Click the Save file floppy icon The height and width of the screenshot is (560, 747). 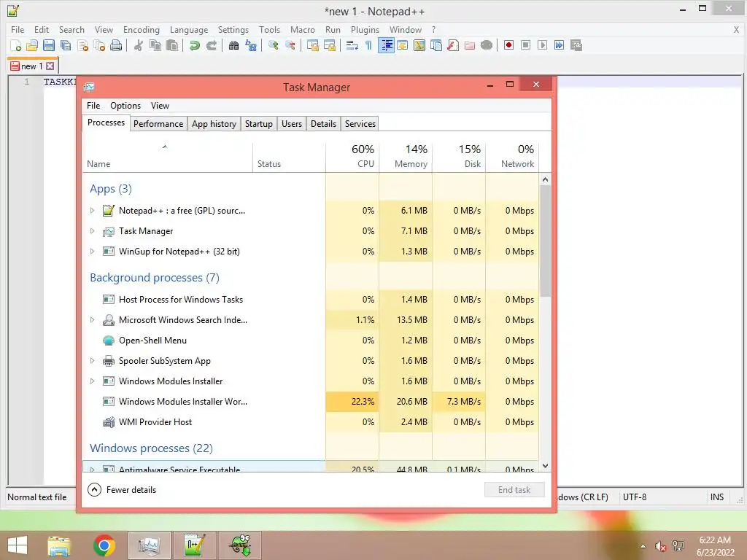[x=49, y=46]
